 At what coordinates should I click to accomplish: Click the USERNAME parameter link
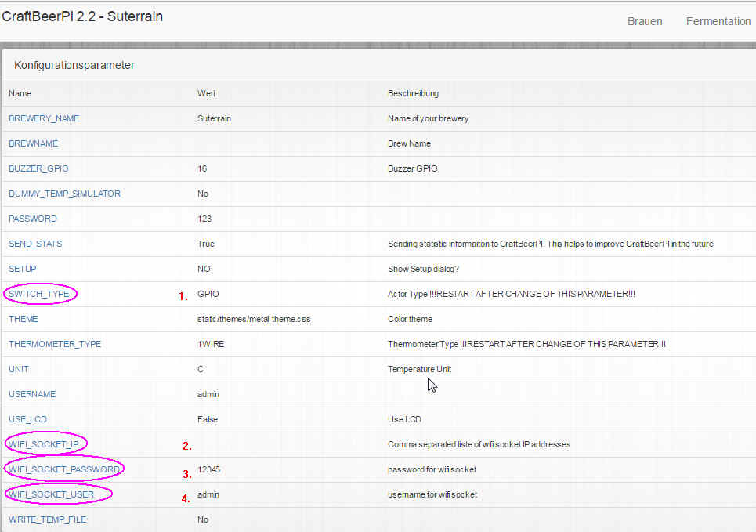(32, 394)
